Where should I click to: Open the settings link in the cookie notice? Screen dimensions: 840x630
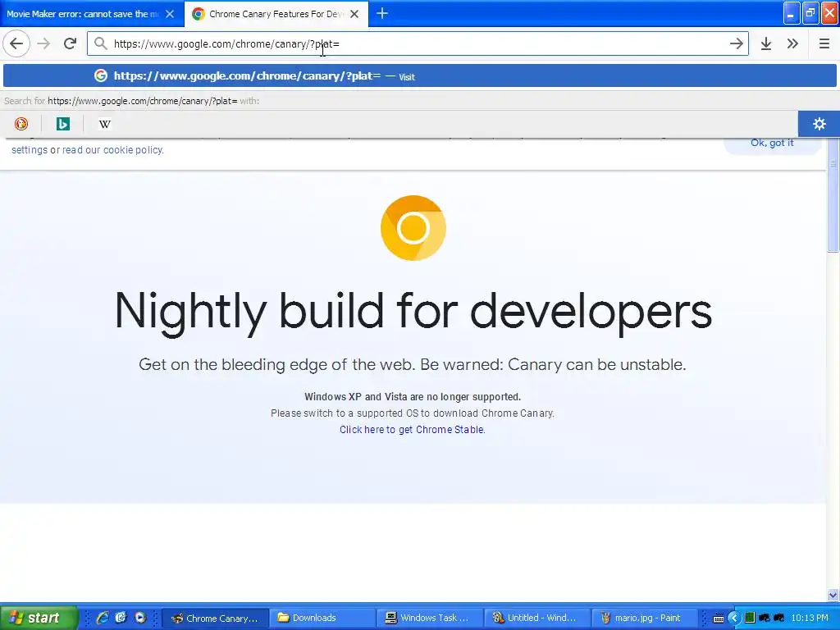(30, 150)
